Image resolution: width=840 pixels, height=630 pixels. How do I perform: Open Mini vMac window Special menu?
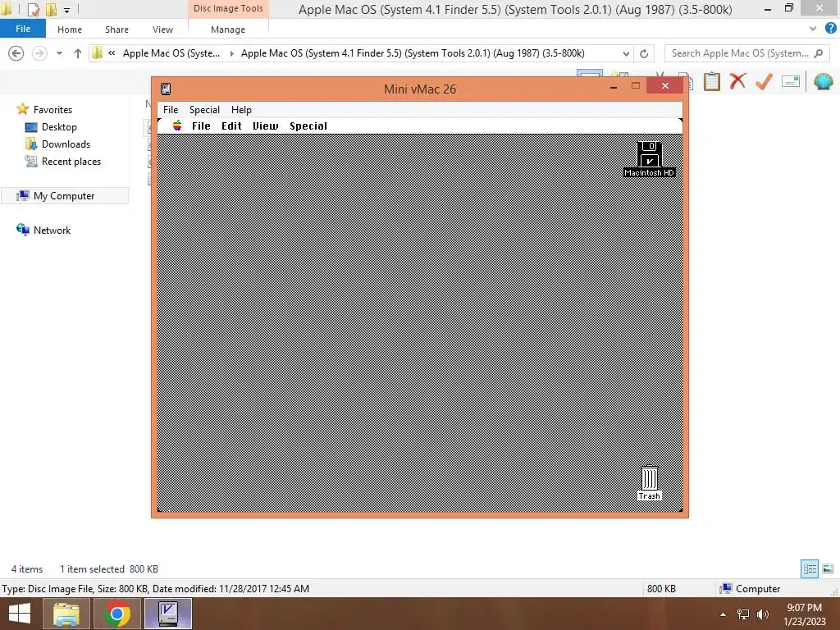pyautogui.click(x=204, y=109)
